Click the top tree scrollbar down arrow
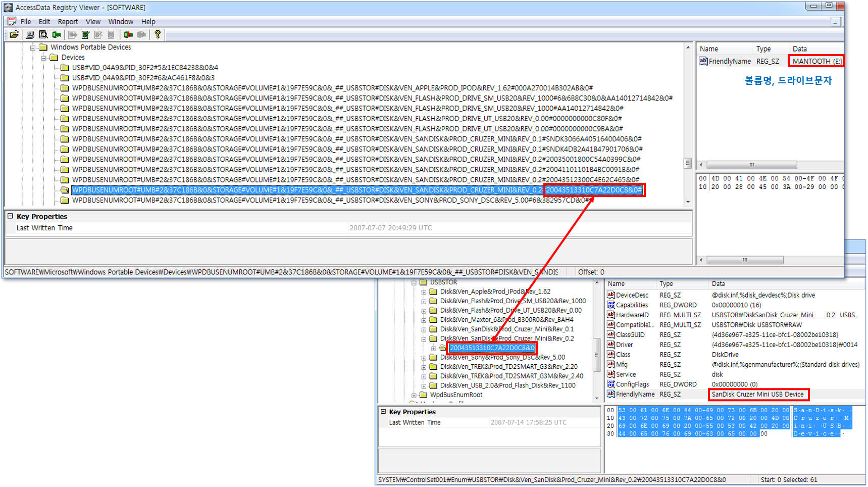Viewport: 868px width, 487px height. pyautogui.click(x=688, y=202)
